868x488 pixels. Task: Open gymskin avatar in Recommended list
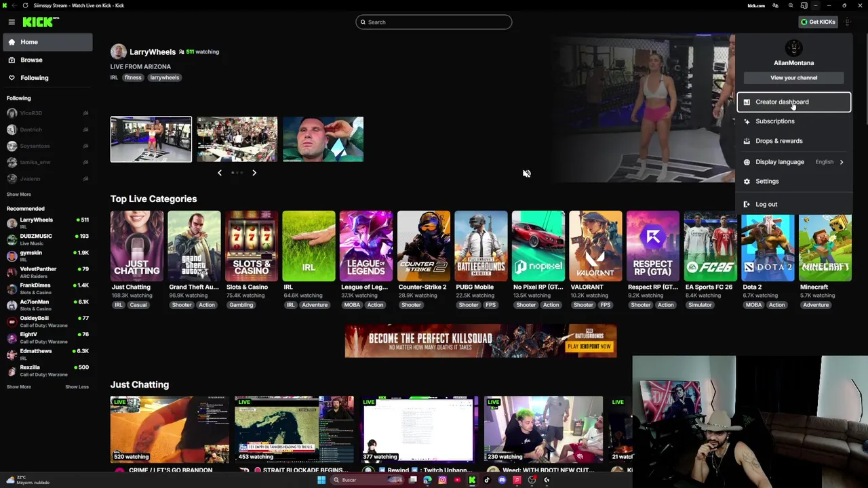pos(12,256)
